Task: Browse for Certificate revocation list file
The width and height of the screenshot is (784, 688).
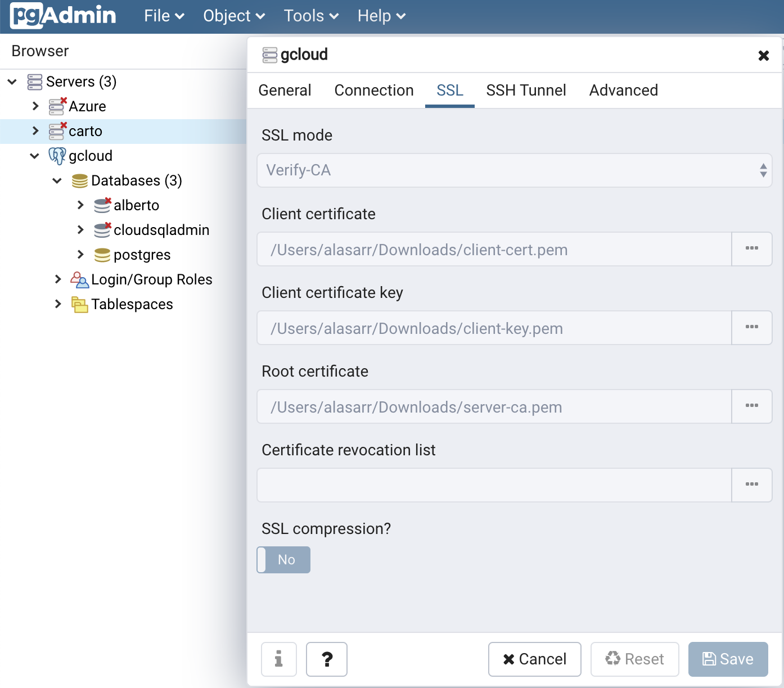Action: [x=752, y=485]
